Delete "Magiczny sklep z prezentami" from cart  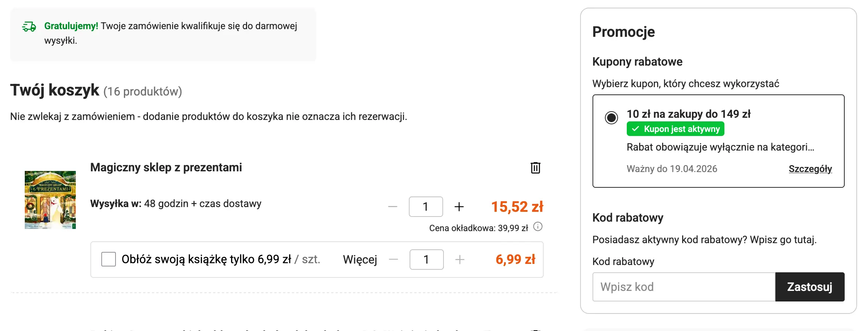pos(535,168)
